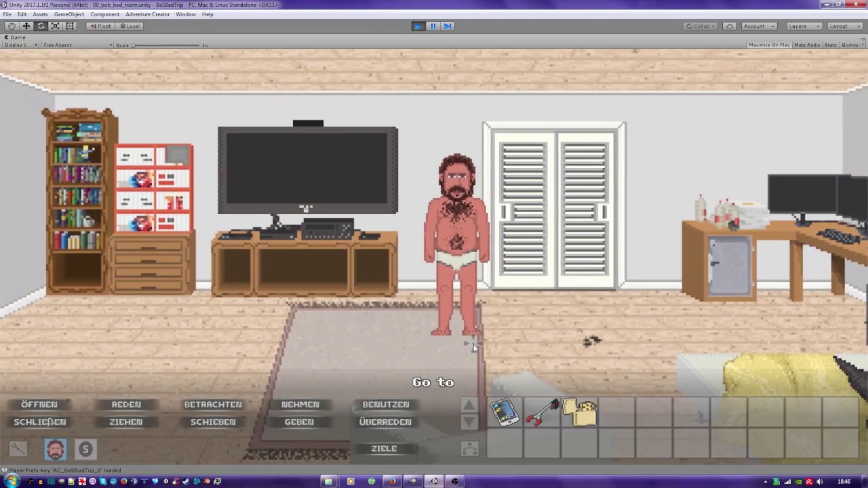This screenshot has width=868, height=488.
Task: Click the inventory hierarchy icon
Action: tap(469, 449)
